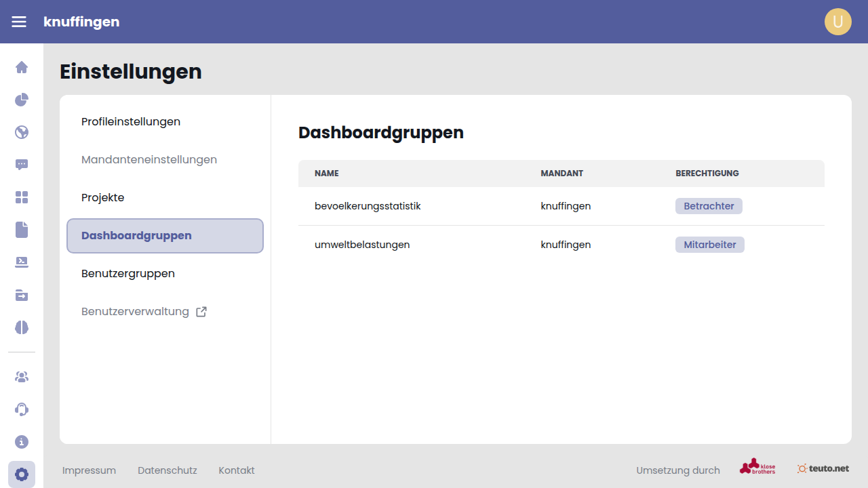This screenshot has width=868, height=488.
Task: Open the terminal console sidebar icon
Action: (x=22, y=262)
